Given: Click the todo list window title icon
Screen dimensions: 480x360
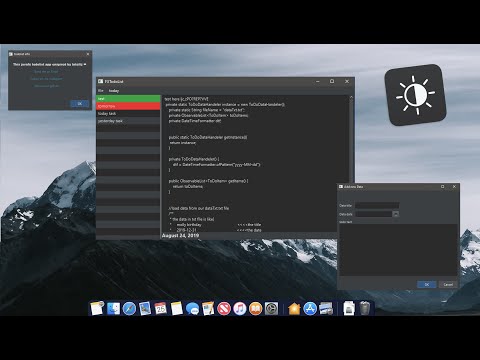Looking at the screenshot, I should [100, 81].
